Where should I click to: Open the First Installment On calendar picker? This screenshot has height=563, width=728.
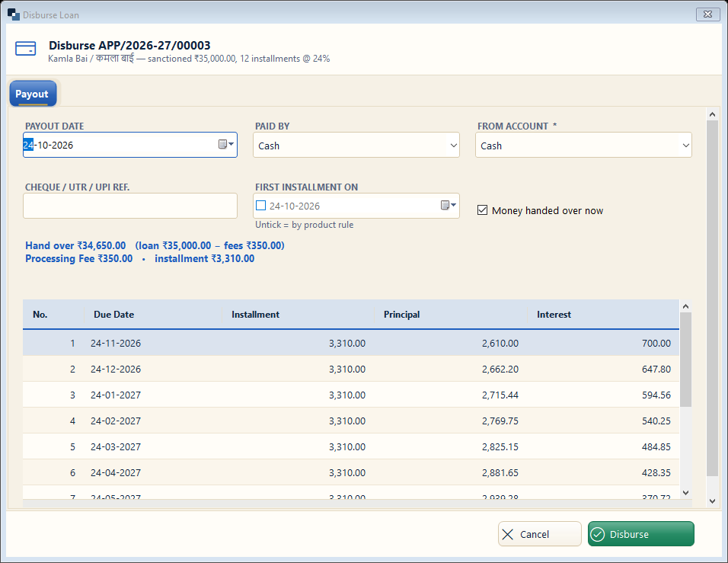[449, 206]
